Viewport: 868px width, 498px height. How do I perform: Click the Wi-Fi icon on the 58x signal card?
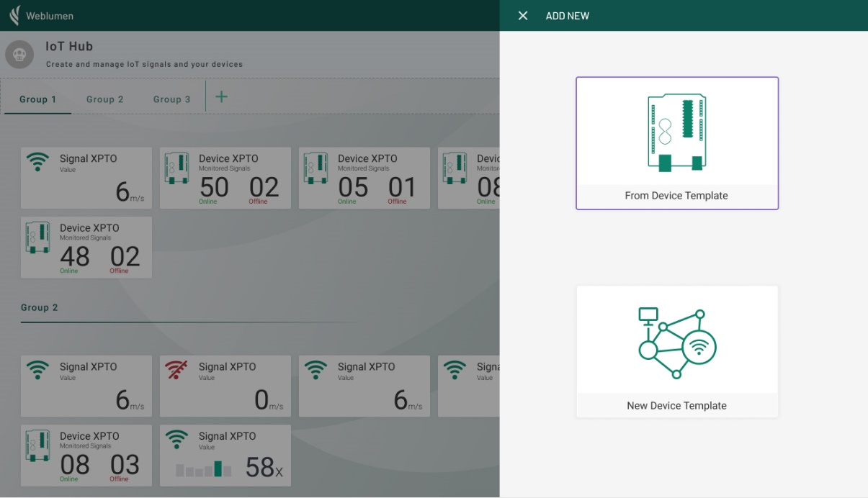point(176,439)
